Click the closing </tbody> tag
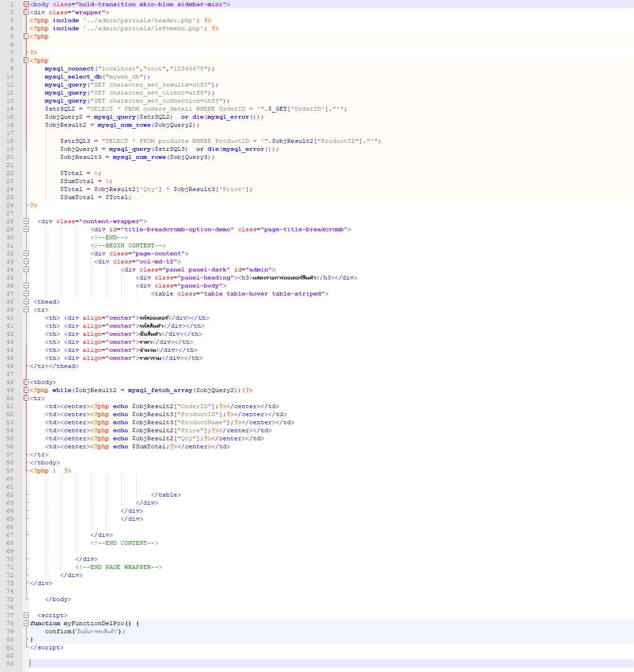Viewport: 634px width, 672px height. 45,463
